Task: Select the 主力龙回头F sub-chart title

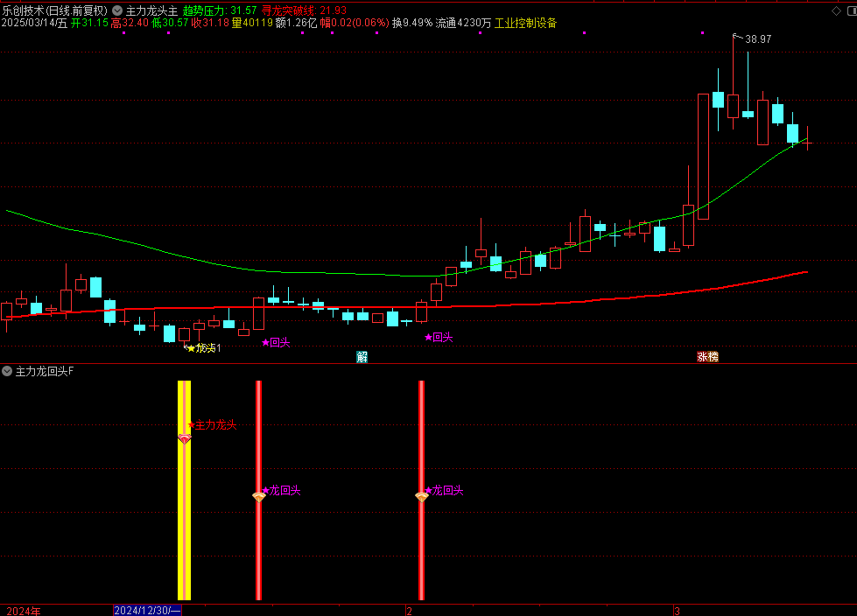Action: pyautogui.click(x=45, y=372)
